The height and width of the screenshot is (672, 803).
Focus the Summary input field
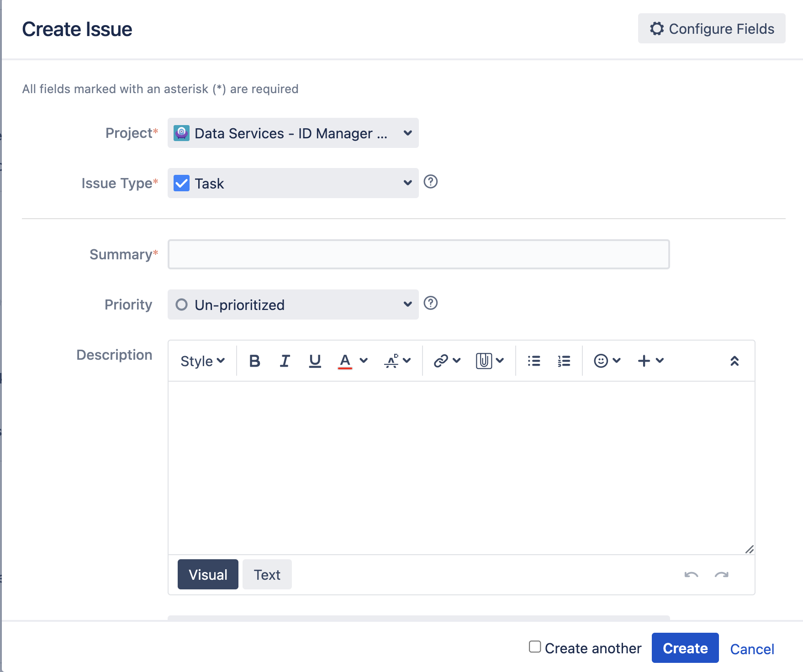[x=418, y=254]
